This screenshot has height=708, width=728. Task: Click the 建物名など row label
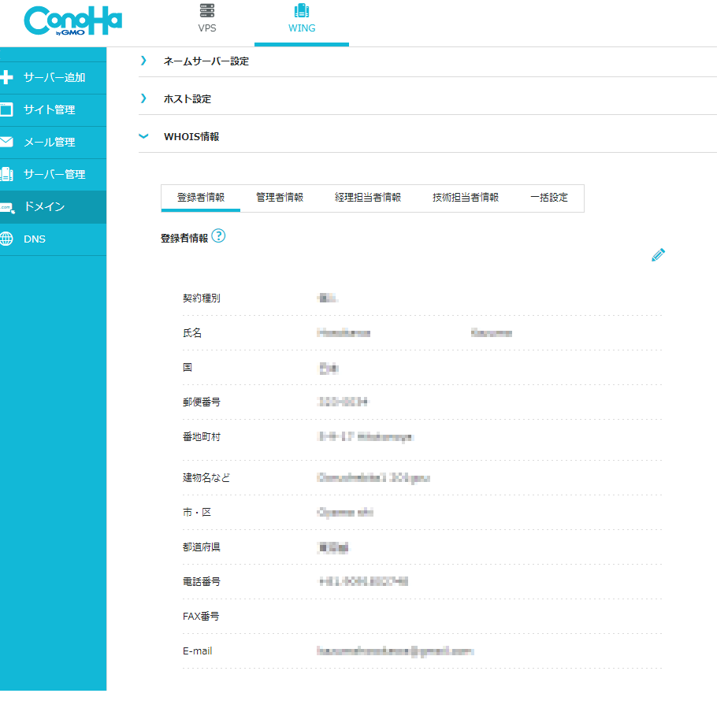coord(206,478)
